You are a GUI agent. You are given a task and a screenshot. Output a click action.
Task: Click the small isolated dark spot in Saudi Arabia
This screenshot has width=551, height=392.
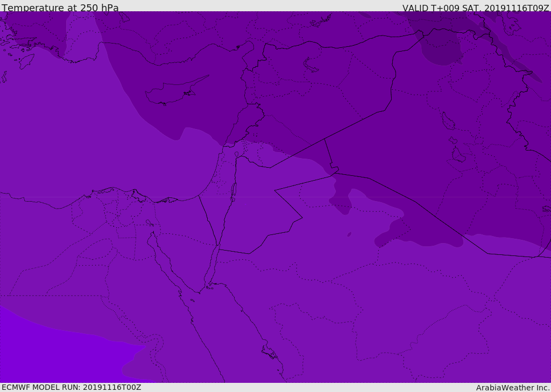point(349,234)
